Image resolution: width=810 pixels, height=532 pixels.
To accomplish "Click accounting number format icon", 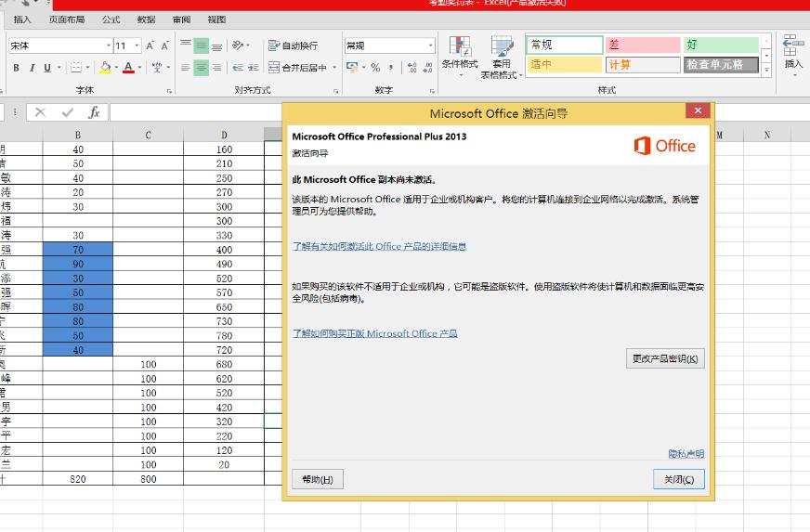I will tap(352, 67).
